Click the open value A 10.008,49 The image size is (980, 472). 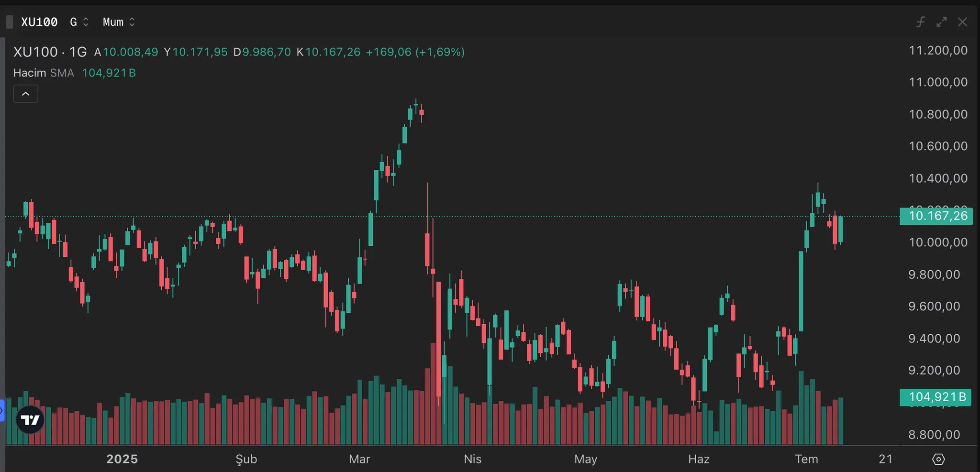[x=126, y=52]
